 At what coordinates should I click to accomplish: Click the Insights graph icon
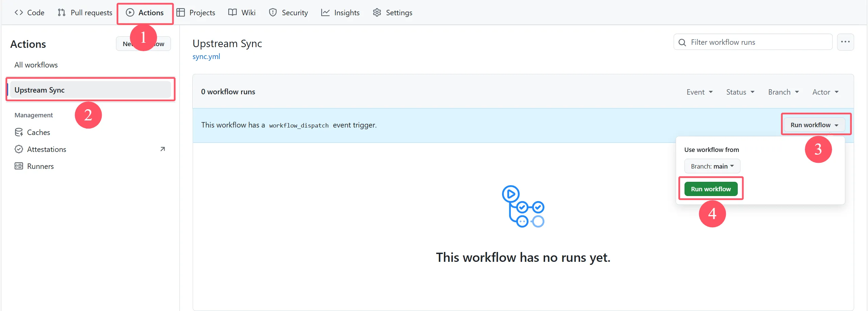pyautogui.click(x=325, y=13)
